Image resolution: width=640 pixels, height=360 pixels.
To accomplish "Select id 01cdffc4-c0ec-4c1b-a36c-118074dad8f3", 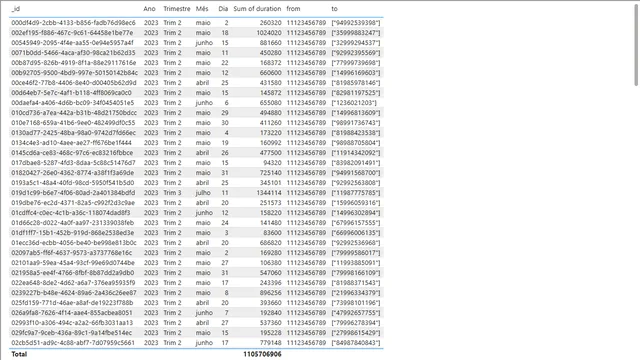I will (x=71, y=213).
